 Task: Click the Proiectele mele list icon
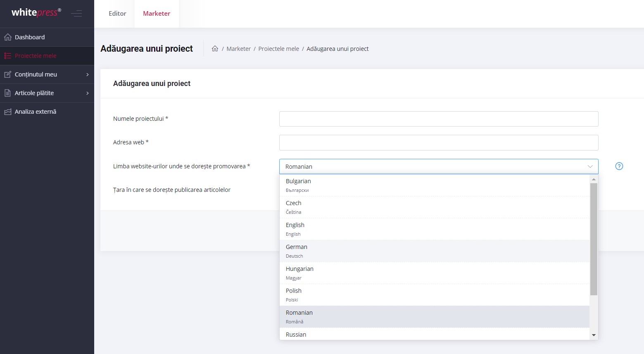pyautogui.click(x=7, y=56)
